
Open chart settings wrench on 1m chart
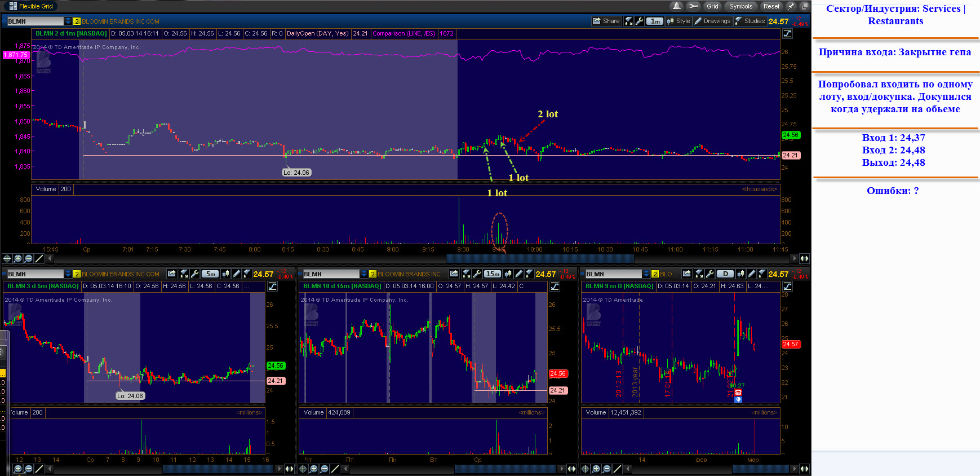click(640, 21)
